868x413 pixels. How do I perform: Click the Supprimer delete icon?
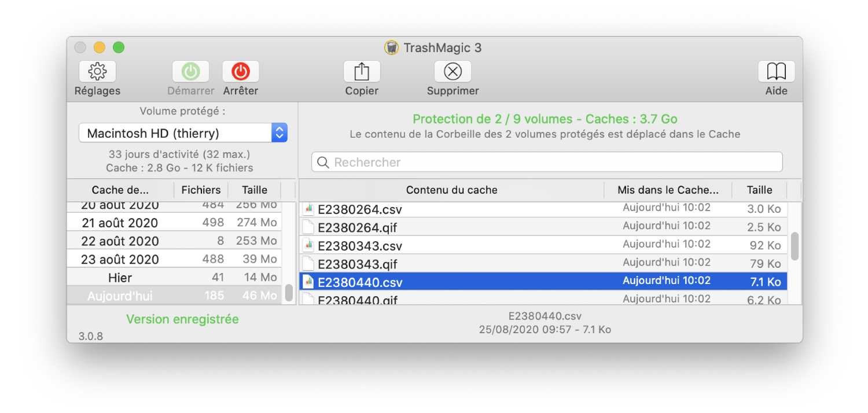point(453,72)
